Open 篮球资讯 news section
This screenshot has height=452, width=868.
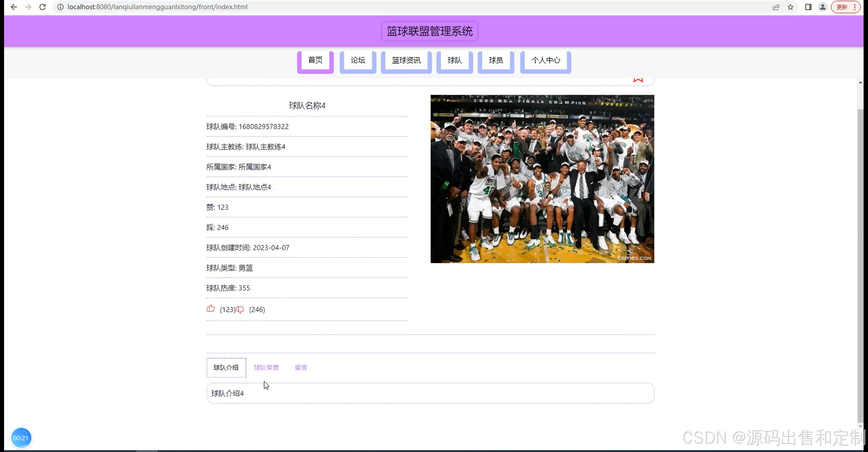(x=406, y=60)
